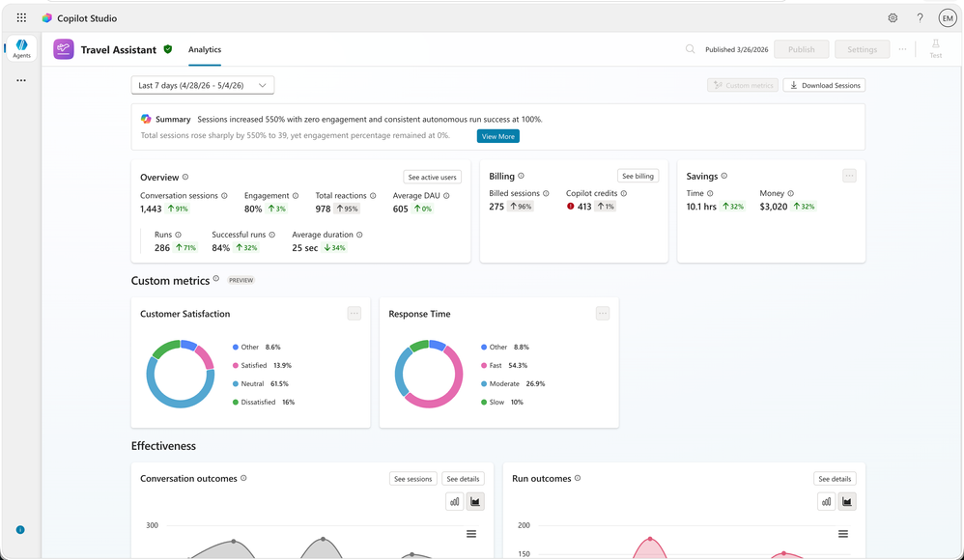Click the info icon next to Engagement
The height and width of the screenshot is (560, 964).
point(296,195)
